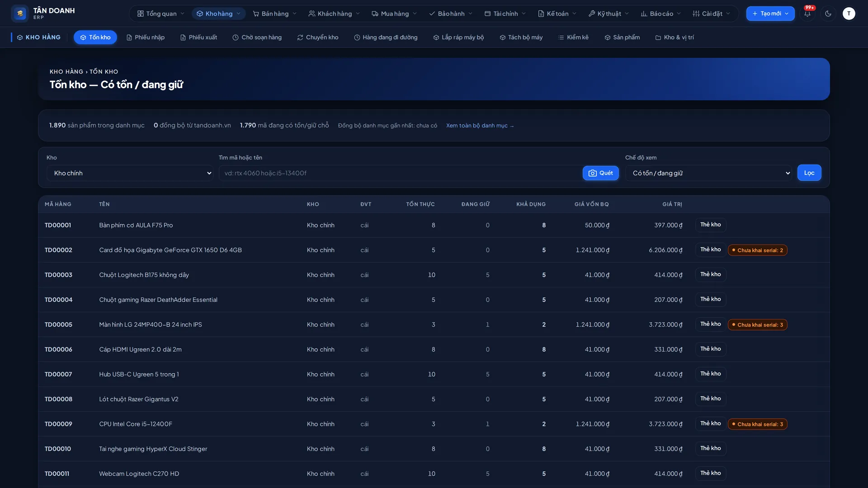
Task: Click the Bán hàng cart icon
Action: (x=256, y=14)
